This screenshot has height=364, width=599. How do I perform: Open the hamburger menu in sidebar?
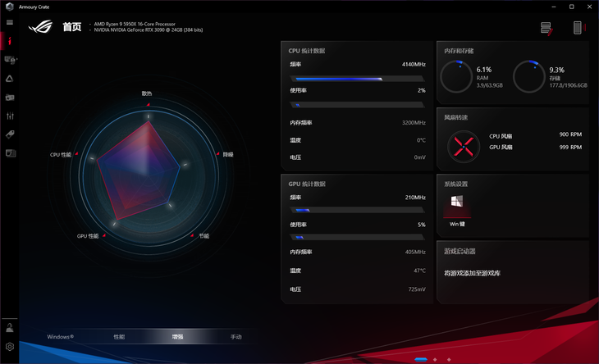point(10,22)
